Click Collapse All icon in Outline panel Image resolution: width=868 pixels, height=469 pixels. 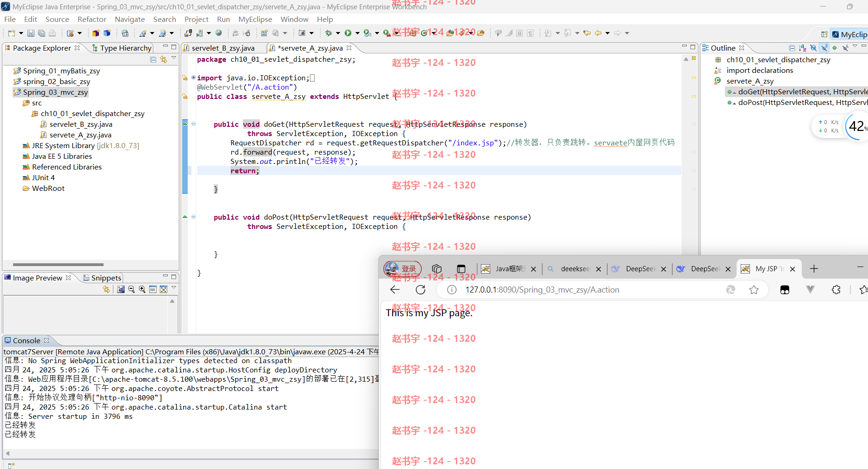pyautogui.click(x=792, y=48)
